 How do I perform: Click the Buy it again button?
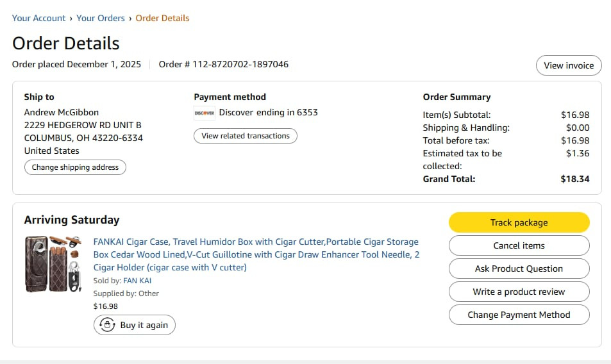135,325
